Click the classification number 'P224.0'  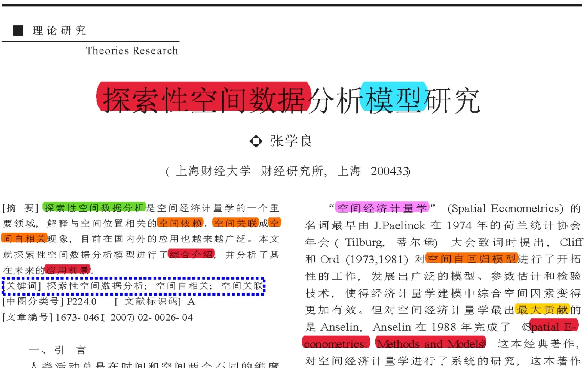(81, 301)
